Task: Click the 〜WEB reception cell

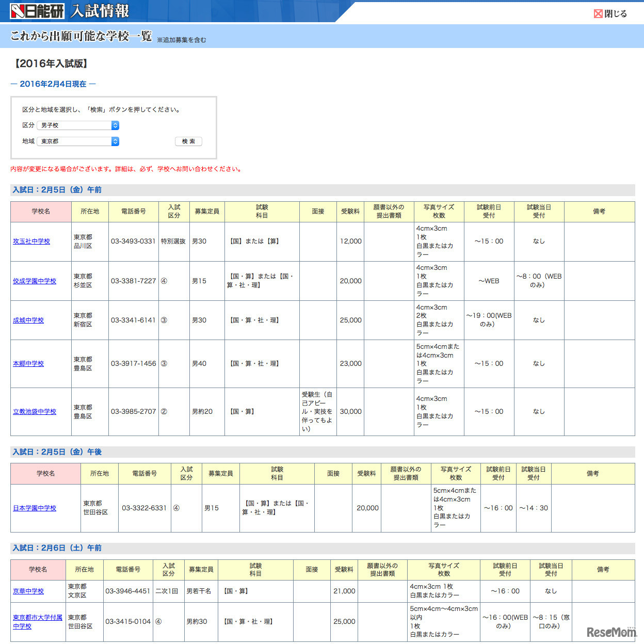Action: (x=489, y=281)
